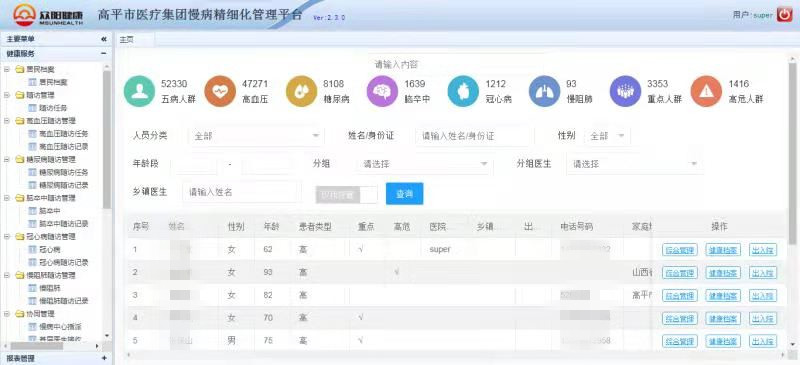Click the blue 查询 button

[x=405, y=193]
